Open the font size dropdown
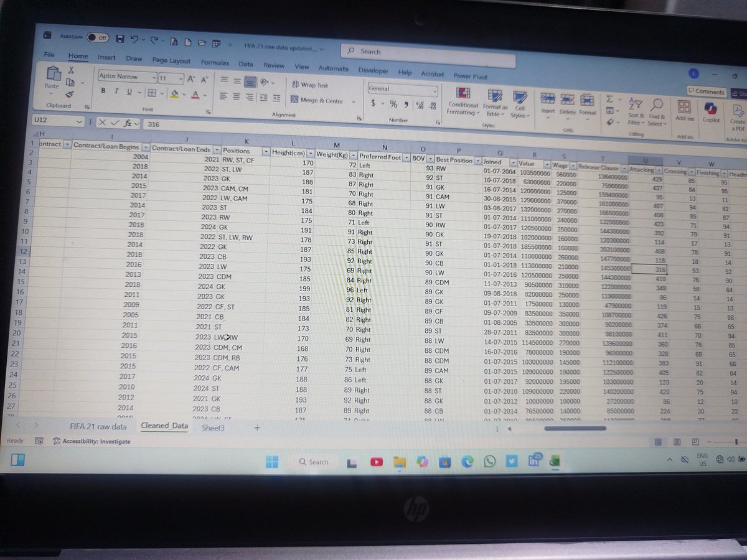747x560 pixels. (181, 79)
